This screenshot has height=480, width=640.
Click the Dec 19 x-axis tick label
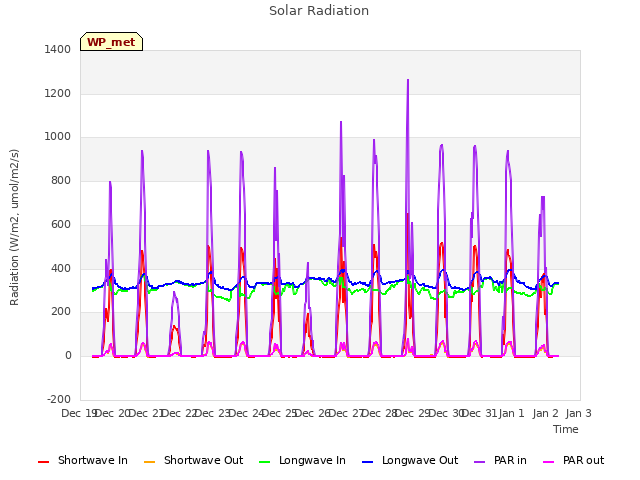coord(78,413)
